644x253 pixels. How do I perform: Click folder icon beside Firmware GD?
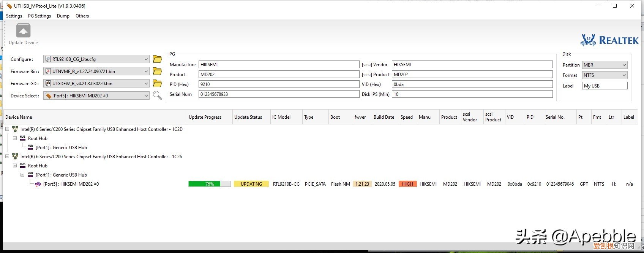[x=157, y=83]
